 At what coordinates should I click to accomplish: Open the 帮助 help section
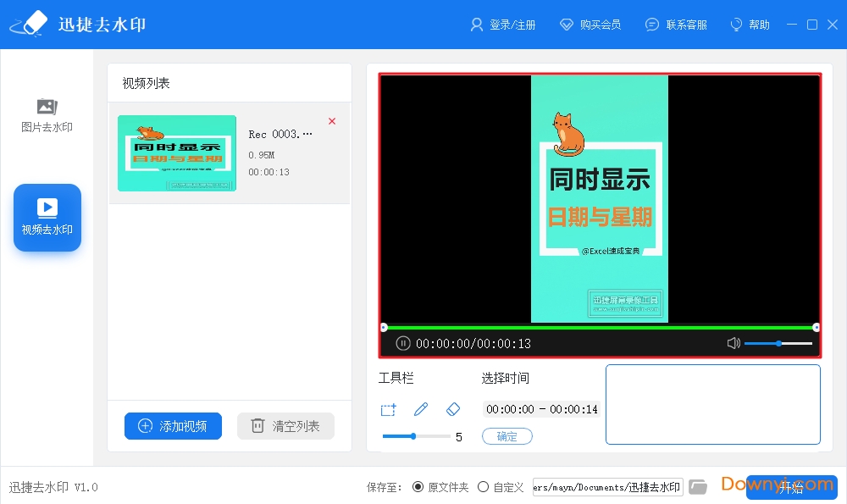pos(750,25)
